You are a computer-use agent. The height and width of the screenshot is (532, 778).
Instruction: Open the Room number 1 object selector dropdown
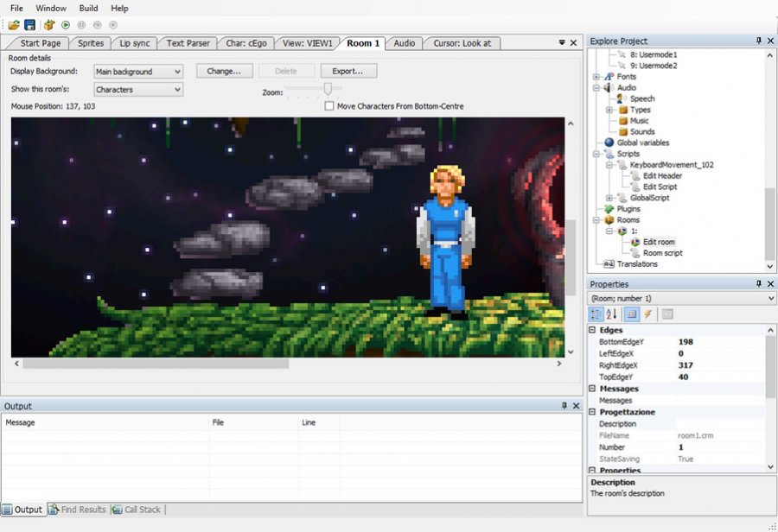point(682,298)
